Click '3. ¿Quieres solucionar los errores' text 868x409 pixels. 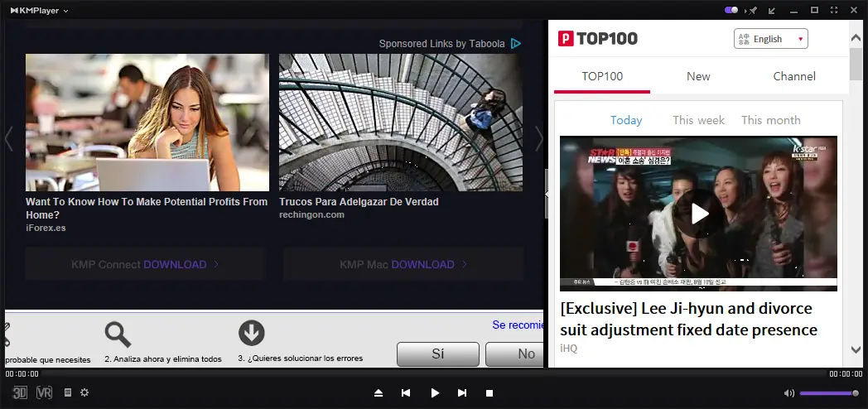click(301, 358)
